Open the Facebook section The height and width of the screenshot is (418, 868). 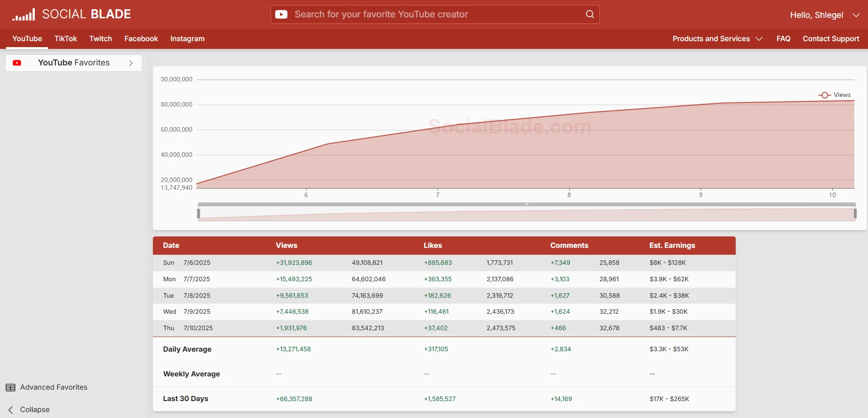click(x=141, y=39)
